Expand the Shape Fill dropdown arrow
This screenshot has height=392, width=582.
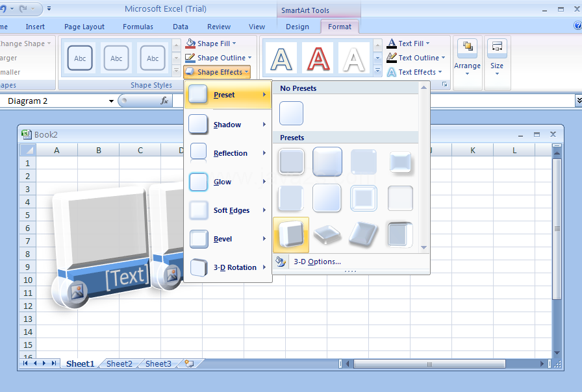234,43
